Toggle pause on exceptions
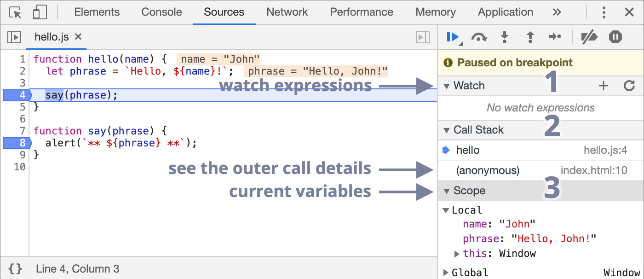The width and height of the screenshot is (644, 279). click(615, 37)
